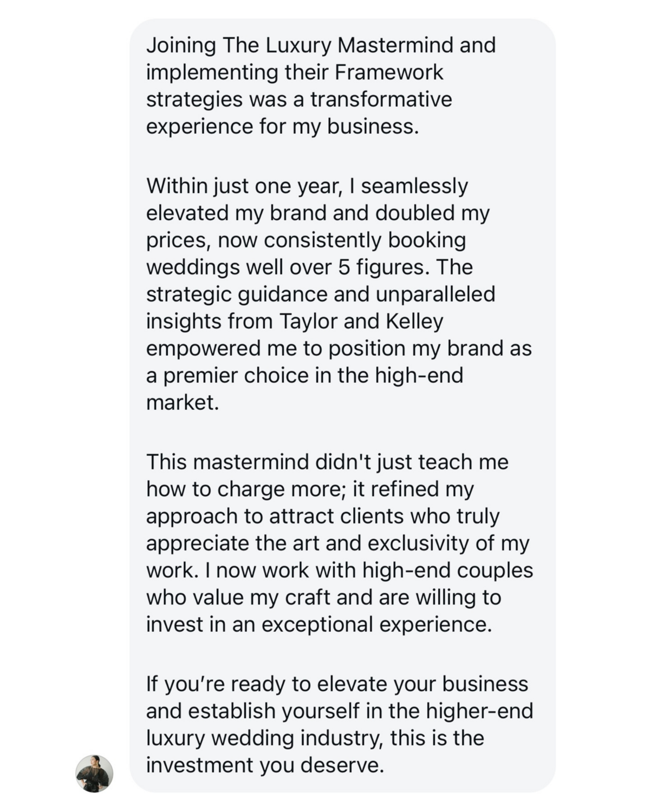Select the paragraph starting 'Within just one year'
The height and width of the screenshot is (812, 650).
tap(339, 294)
